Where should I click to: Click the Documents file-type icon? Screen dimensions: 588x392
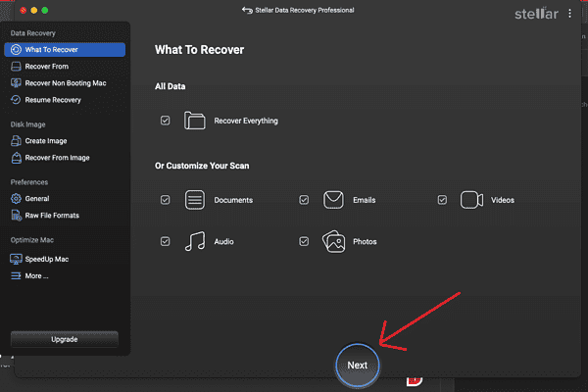point(194,200)
